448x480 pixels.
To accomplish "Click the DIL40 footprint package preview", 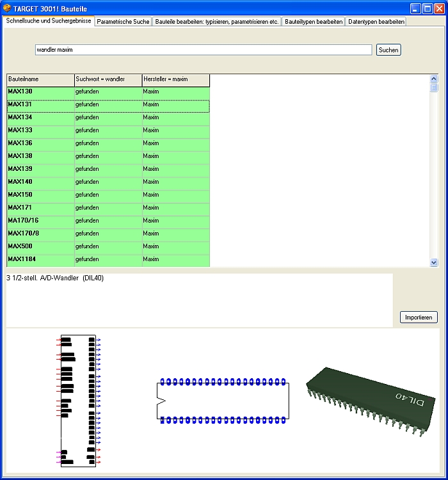I will click(x=223, y=401).
